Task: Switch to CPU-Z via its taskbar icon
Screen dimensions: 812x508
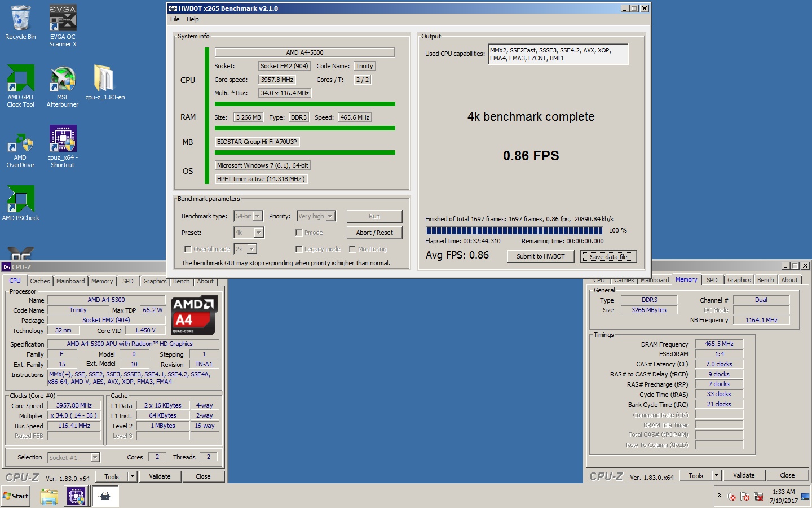Action: point(76,497)
